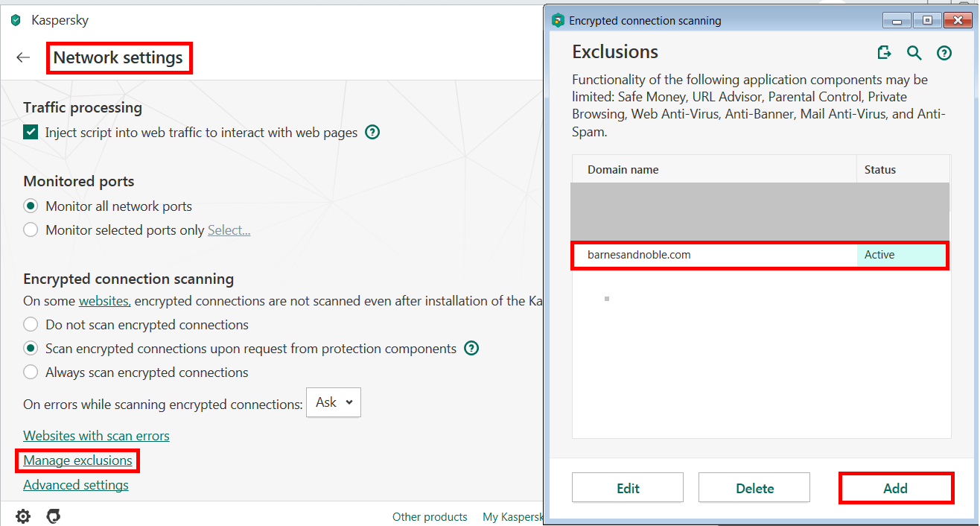Choose Always scan encrypted connections
The width and height of the screenshot is (980, 526).
pos(31,372)
